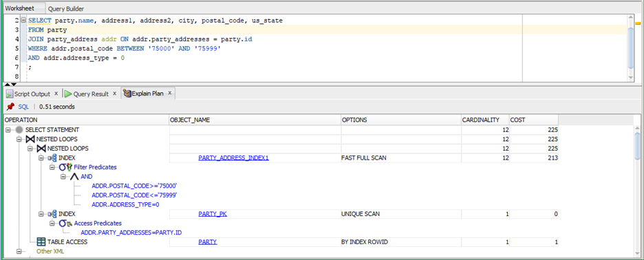Click the Filter Predicates icon
Image resolution: width=644 pixels, height=260 pixels.
coord(65,167)
